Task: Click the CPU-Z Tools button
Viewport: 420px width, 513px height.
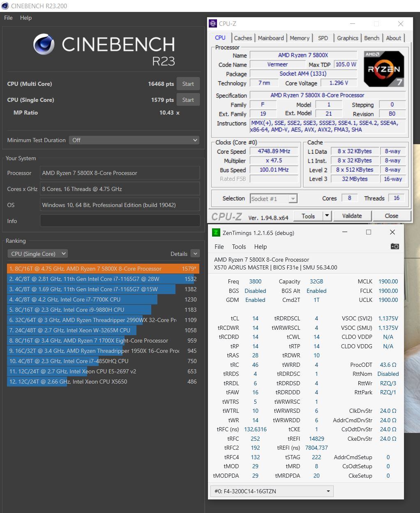Action: pos(308,216)
